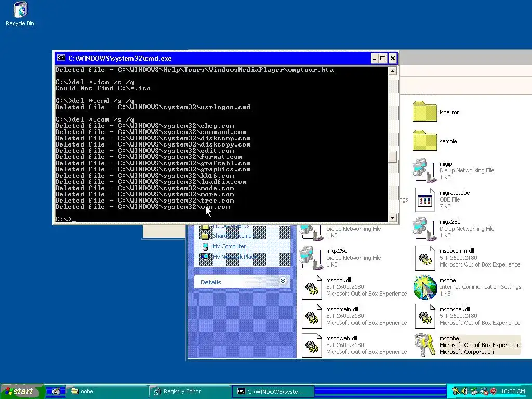Expand the Details panel chevron
Screen dimensions: 532x399
pyautogui.click(x=283, y=281)
